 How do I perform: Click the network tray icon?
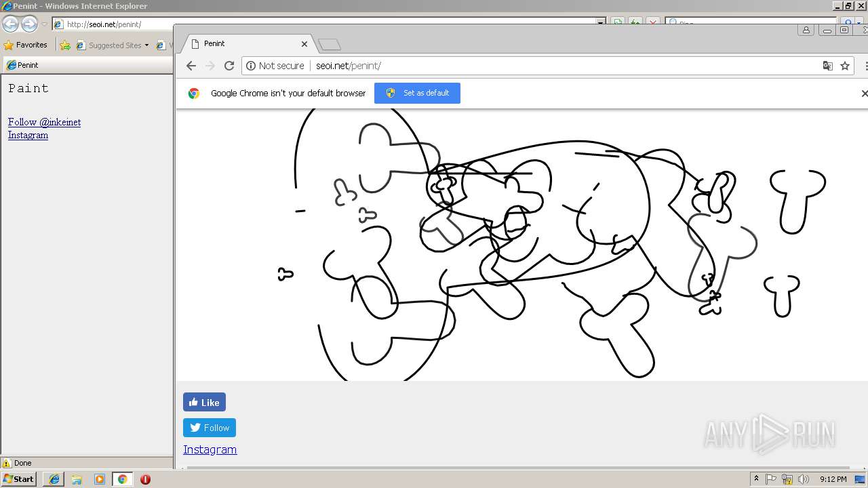coord(787,479)
